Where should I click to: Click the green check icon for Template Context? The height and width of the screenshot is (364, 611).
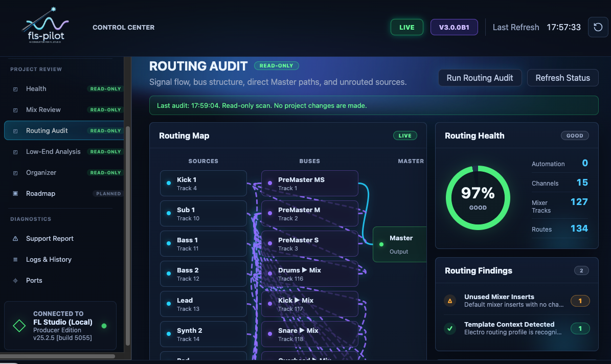coord(449,329)
